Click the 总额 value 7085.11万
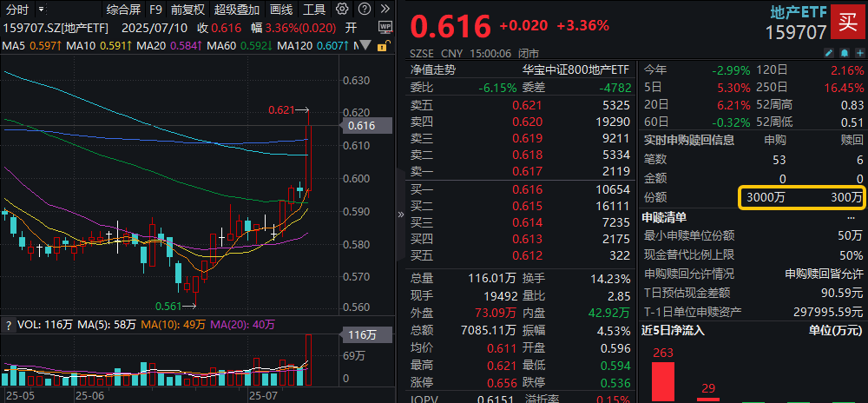The height and width of the screenshot is (403, 868). [x=487, y=331]
